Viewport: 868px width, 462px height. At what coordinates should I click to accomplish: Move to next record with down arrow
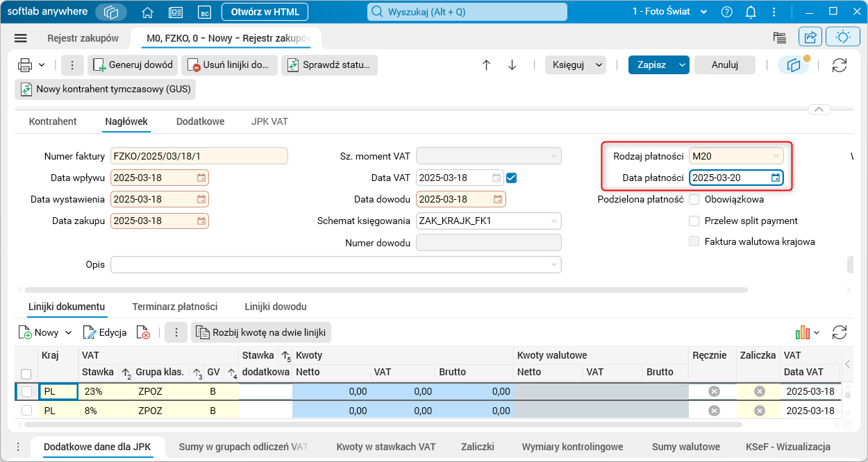pos(512,65)
